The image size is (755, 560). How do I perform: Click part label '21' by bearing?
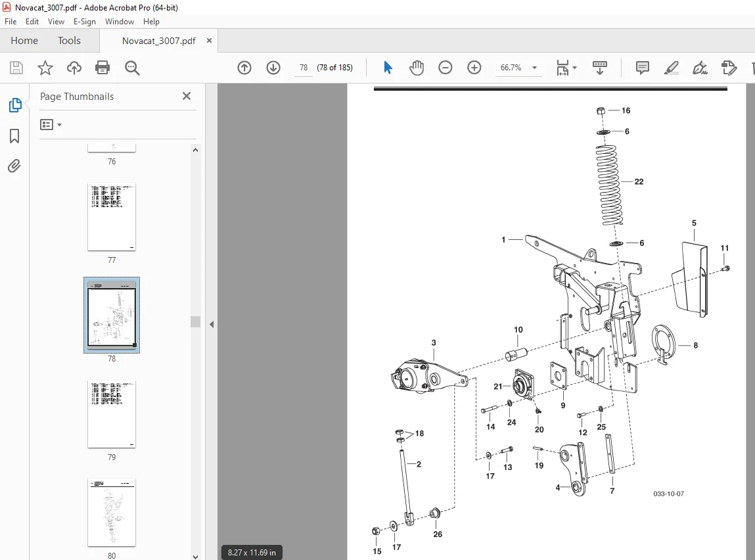pos(498,386)
